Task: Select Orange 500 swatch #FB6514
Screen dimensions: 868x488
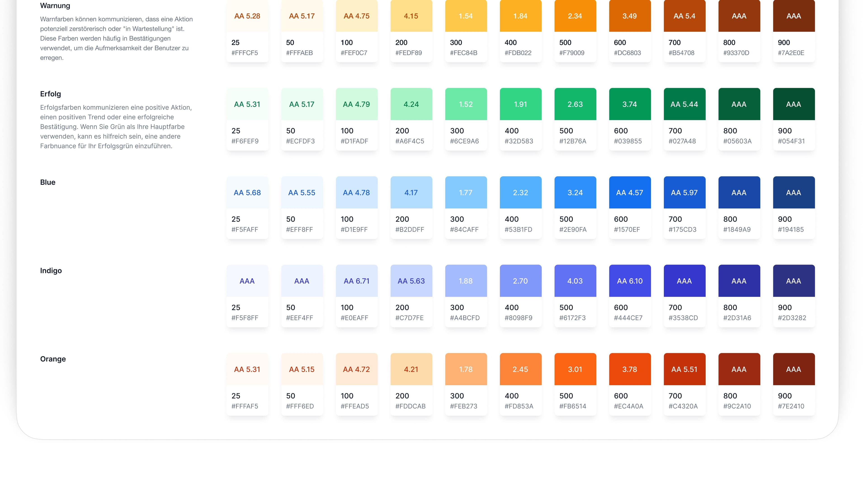Action: point(575,369)
